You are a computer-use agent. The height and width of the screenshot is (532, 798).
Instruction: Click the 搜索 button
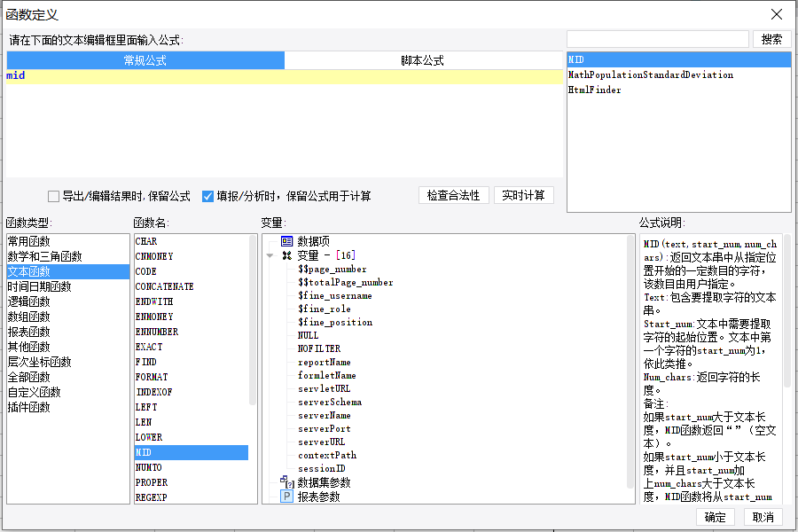click(x=771, y=39)
